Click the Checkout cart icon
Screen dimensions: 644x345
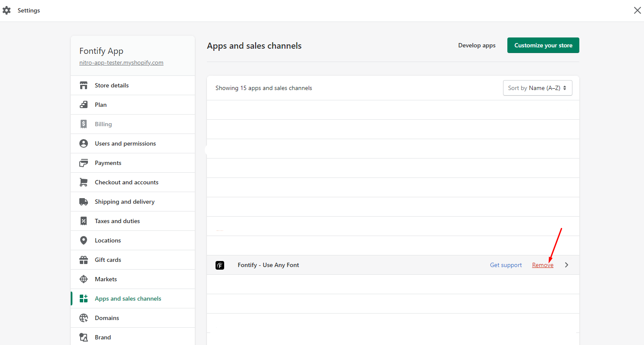tap(84, 182)
